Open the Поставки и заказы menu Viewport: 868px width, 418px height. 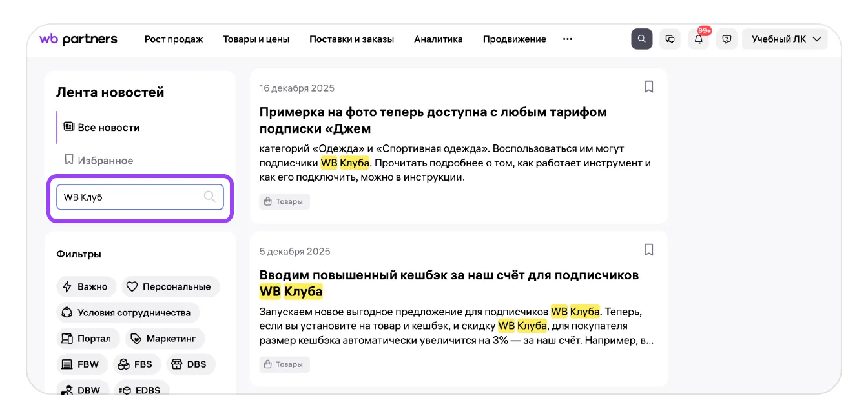(x=351, y=39)
